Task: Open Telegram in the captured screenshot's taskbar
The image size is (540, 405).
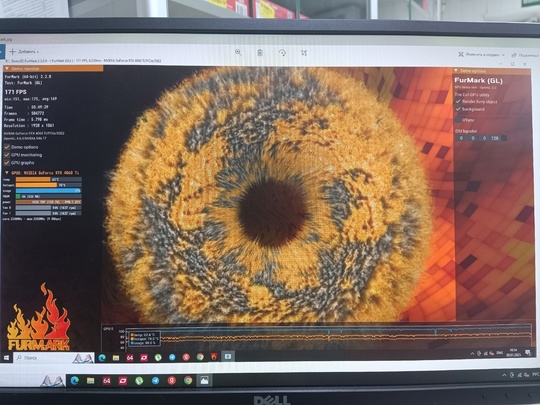Action: click(x=172, y=357)
